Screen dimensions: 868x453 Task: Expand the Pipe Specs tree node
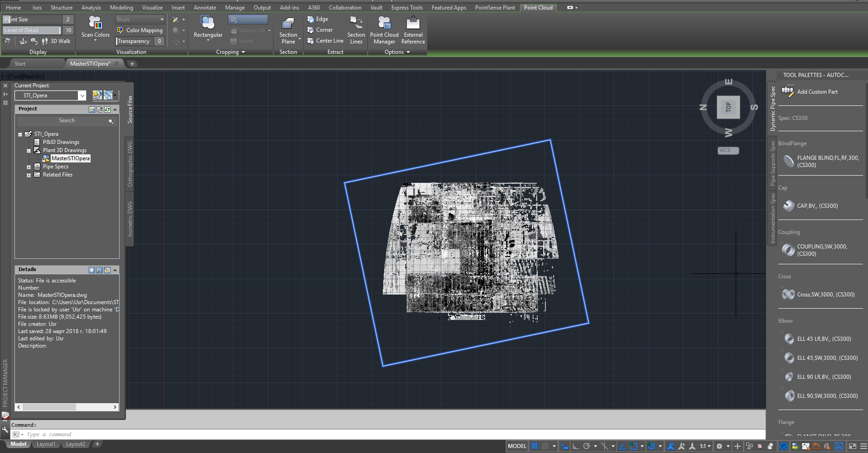pyautogui.click(x=29, y=167)
